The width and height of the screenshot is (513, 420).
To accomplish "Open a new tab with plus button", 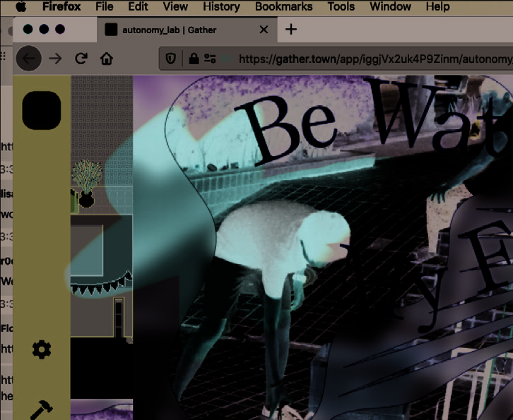I will point(290,30).
